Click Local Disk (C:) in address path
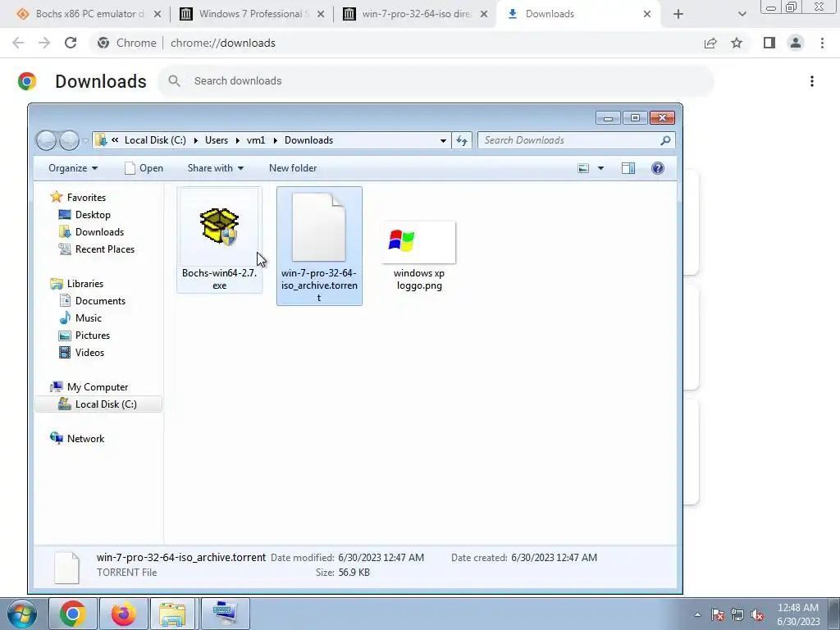This screenshot has width=840, height=630. tap(155, 140)
